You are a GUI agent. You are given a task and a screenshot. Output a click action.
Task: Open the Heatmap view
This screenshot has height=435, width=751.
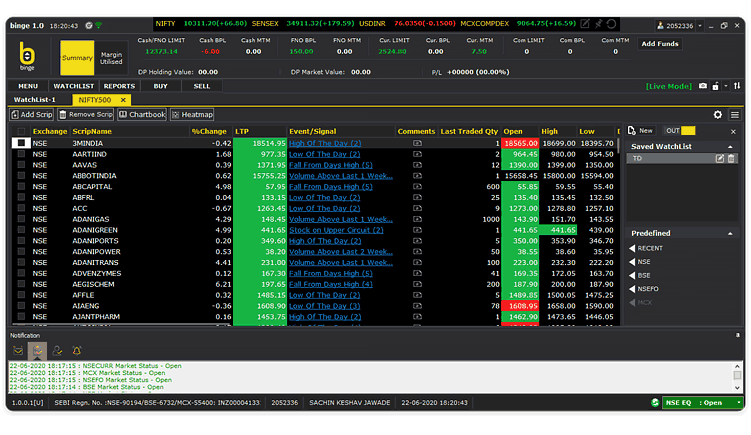click(x=192, y=114)
